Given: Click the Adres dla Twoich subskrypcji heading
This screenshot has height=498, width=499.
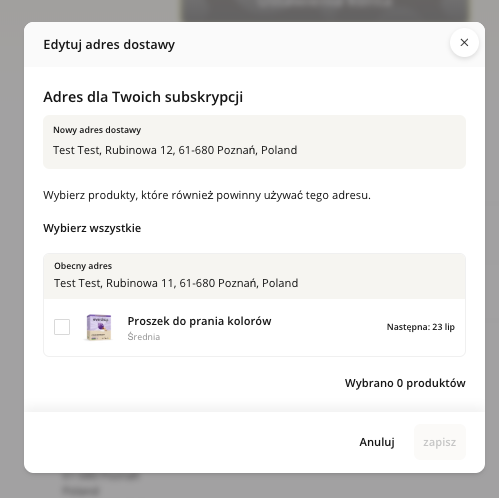Looking at the screenshot, I should (x=143, y=97).
